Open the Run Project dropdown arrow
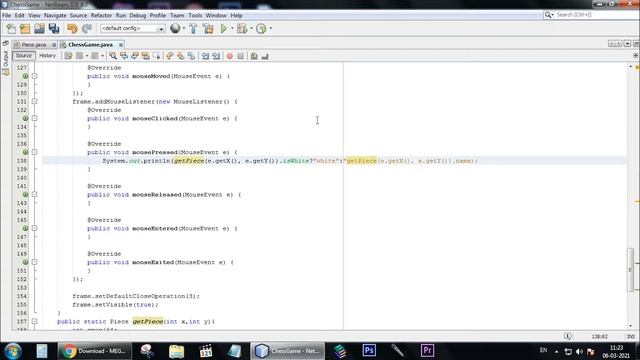Viewport: 640px width, 360px height. [x=232, y=29]
